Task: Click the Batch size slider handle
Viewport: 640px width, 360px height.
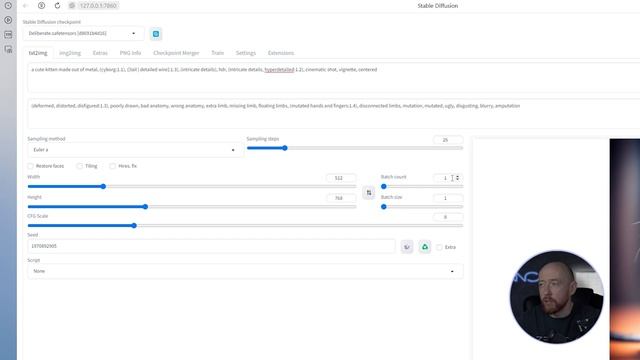Action: pyautogui.click(x=384, y=207)
